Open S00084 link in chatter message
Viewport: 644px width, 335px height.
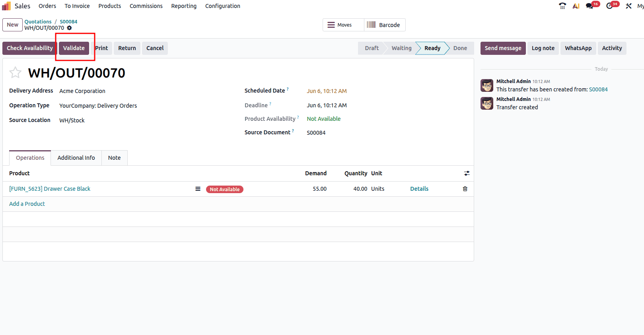[x=598, y=89]
